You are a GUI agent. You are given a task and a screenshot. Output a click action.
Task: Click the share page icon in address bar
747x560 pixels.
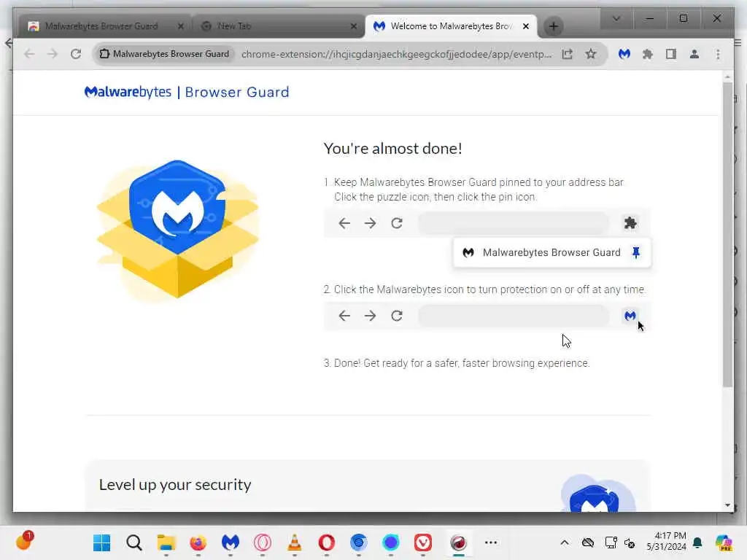click(x=567, y=54)
